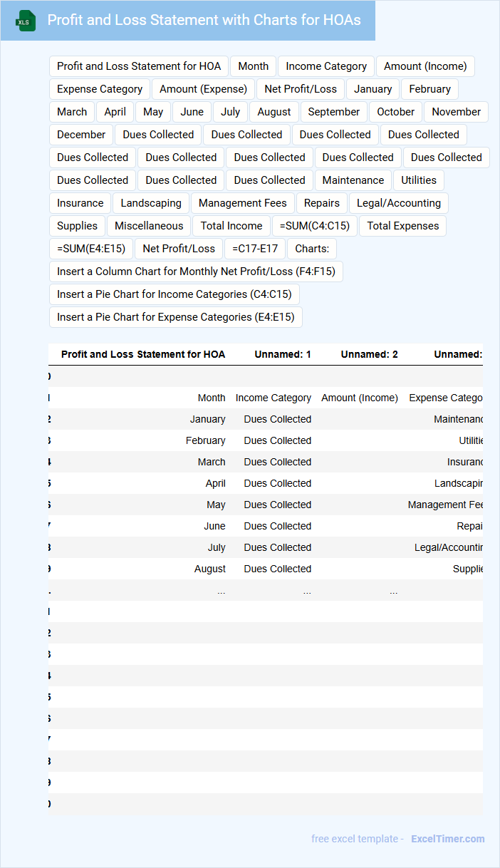Click the 'Total Expenses' tag
This screenshot has width=500, height=868.
pyautogui.click(x=403, y=226)
